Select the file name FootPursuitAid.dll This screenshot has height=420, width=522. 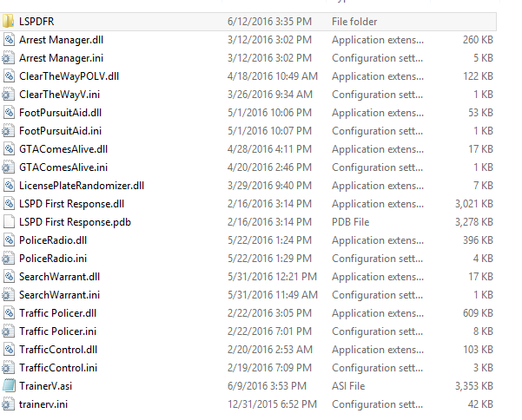click(x=60, y=113)
